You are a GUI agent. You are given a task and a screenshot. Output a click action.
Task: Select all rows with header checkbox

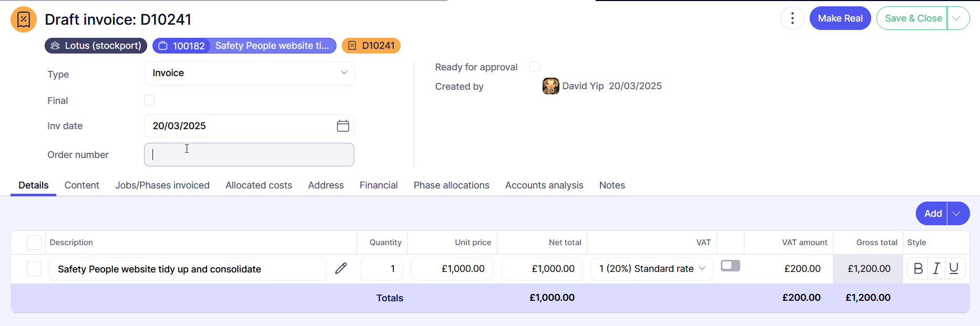[x=34, y=243]
